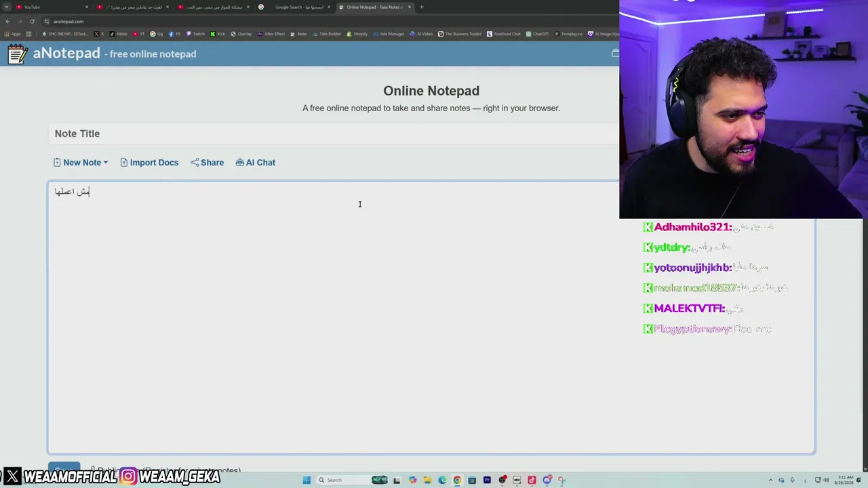Open the Kick bookmark
The width and height of the screenshot is (868, 488).
click(218, 34)
